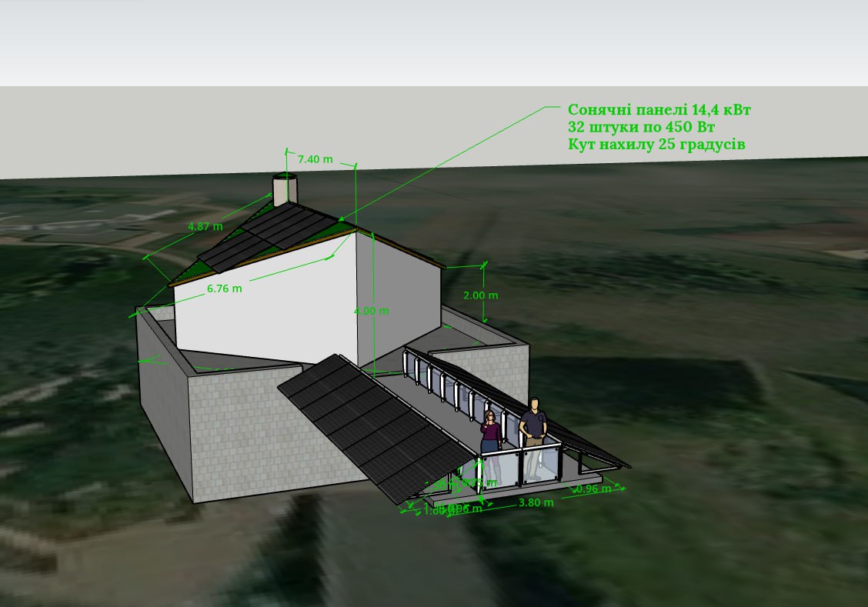
Task: Click the sky area above the horizon
Action: [431, 46]
